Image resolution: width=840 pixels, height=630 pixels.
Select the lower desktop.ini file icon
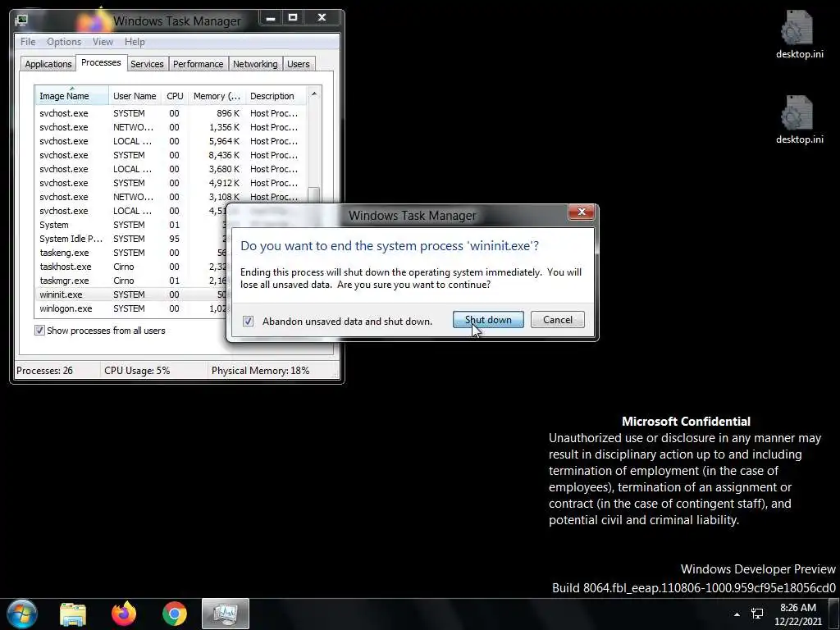coord(799,120)
